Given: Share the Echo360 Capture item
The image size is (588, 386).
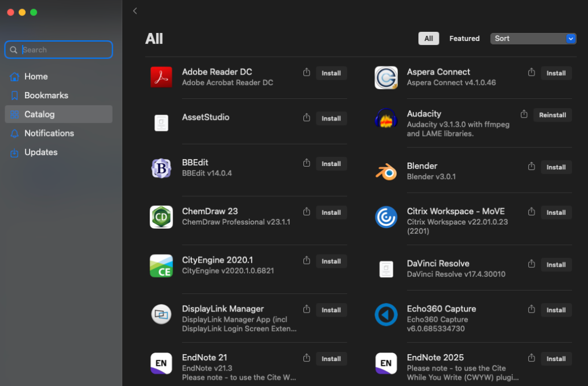Looking at the screenshot, I should pos(532,309).
